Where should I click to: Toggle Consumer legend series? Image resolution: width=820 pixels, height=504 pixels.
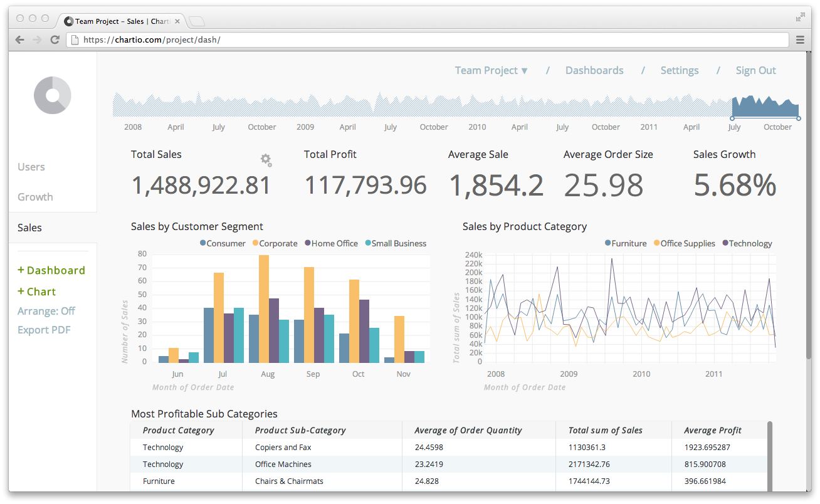[x=223, y=243]
